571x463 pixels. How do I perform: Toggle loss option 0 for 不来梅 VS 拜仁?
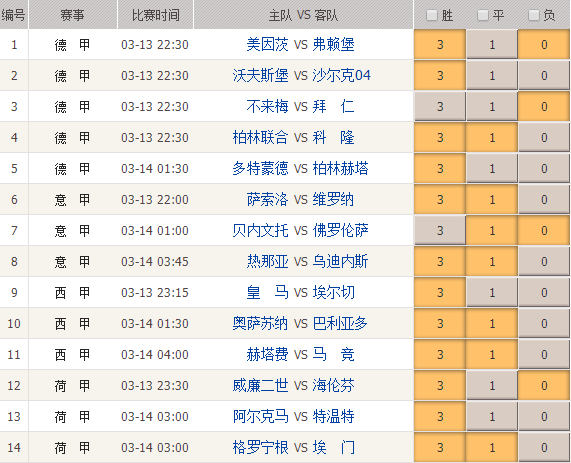coord(544,106)
